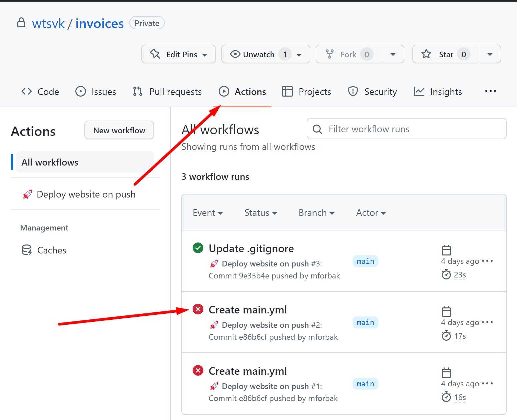The height and width of the screenshot is (420, 517).
Task: Expand the Unwatch dropdown arrow
Action: (x=299, y=55)
